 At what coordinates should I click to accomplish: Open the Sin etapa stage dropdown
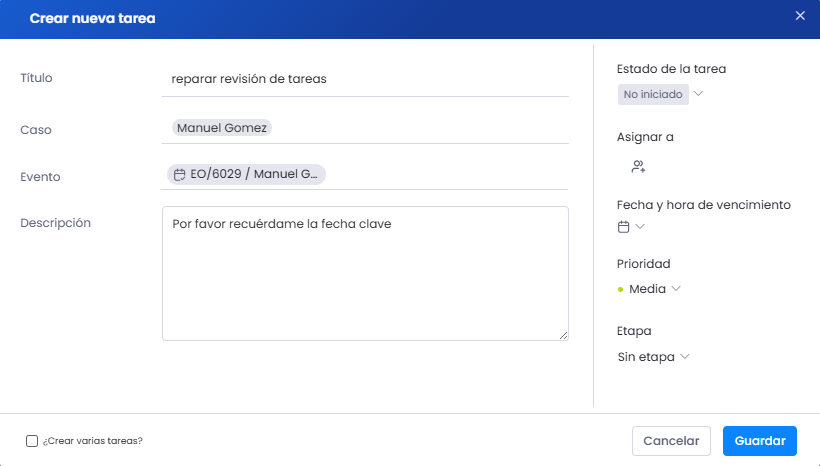click(x=654, y=357)
